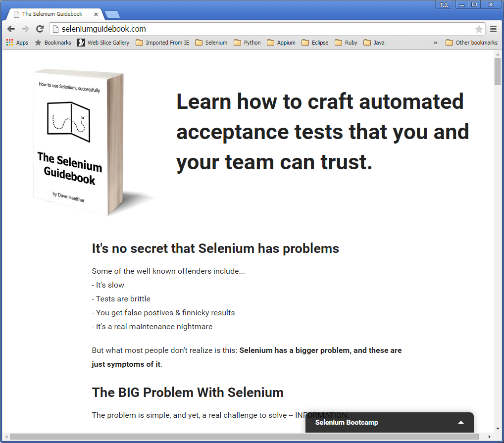Open the Apps grid shortcut
Screen dimensions: 504x443
(17, 43)
